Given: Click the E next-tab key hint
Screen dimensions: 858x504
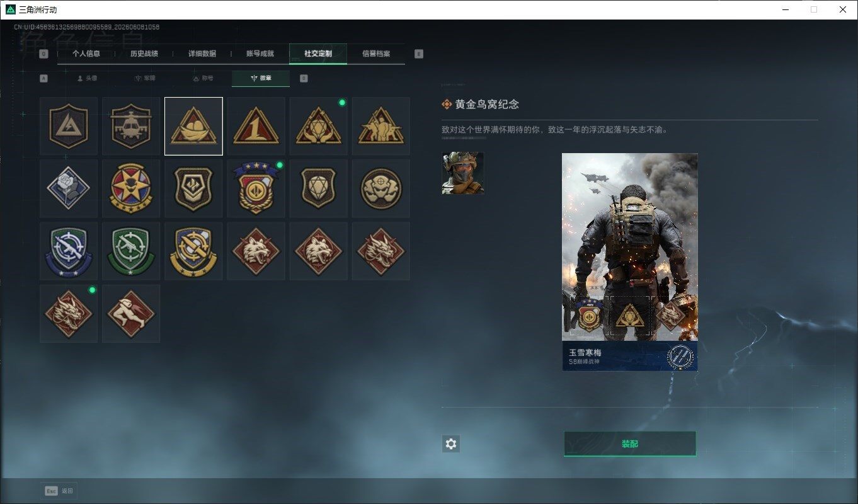Looking at the screenshot, I should (x=419, y=54).
